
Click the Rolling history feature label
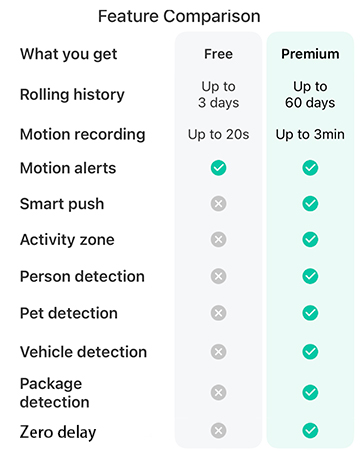[x=72, y=95]
